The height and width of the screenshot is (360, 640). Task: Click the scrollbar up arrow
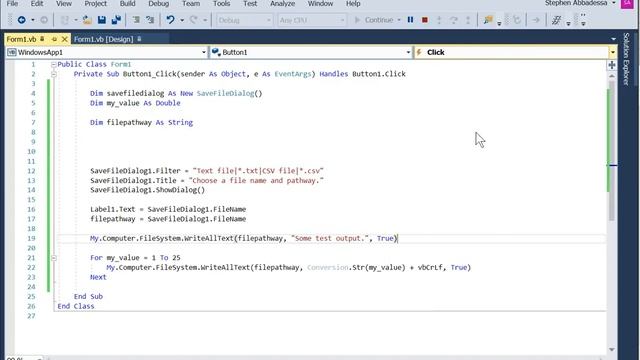click(611, 76)
